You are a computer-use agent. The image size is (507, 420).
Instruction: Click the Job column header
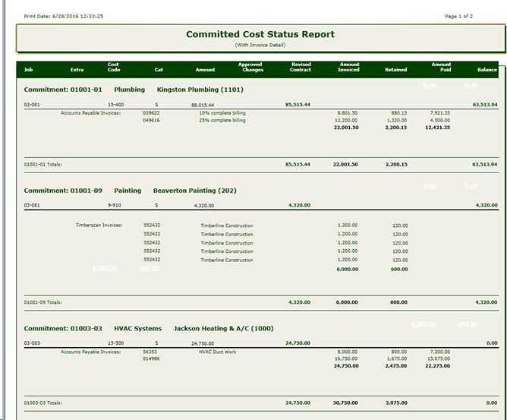(x=28, y=70)
